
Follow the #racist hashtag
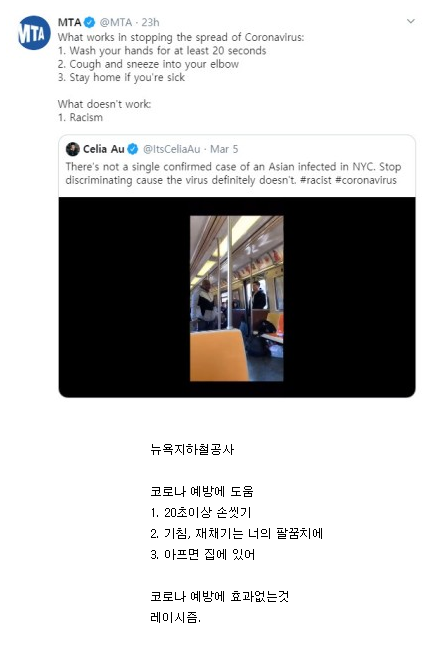[316, 180]
